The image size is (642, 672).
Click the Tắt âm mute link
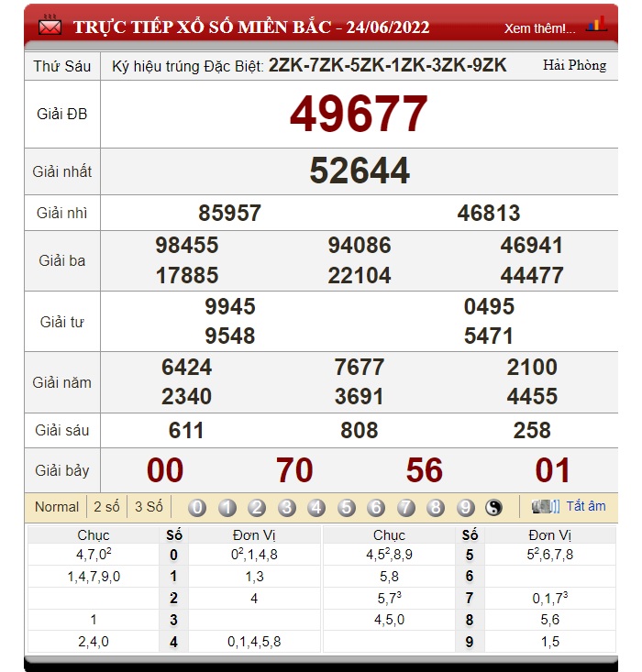[586, 506]
